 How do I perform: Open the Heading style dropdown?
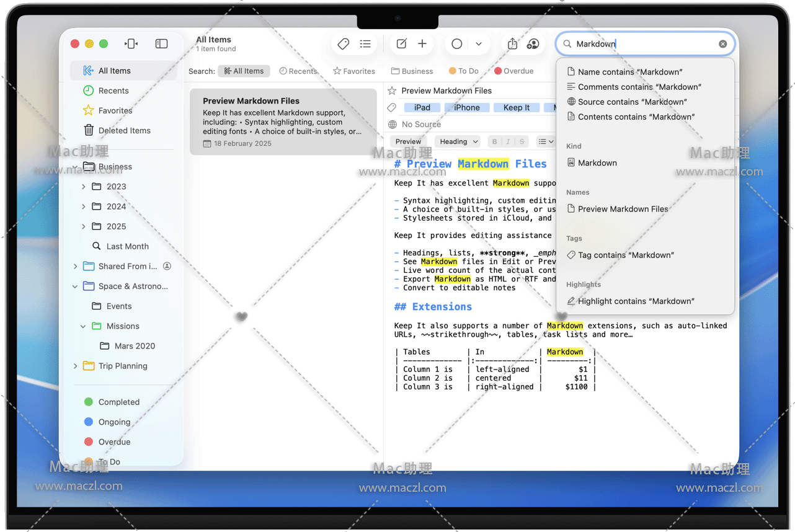(458, 142)
